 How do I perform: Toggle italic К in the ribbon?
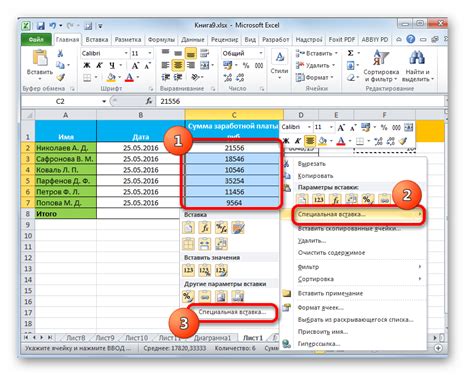tap(99, 65)
